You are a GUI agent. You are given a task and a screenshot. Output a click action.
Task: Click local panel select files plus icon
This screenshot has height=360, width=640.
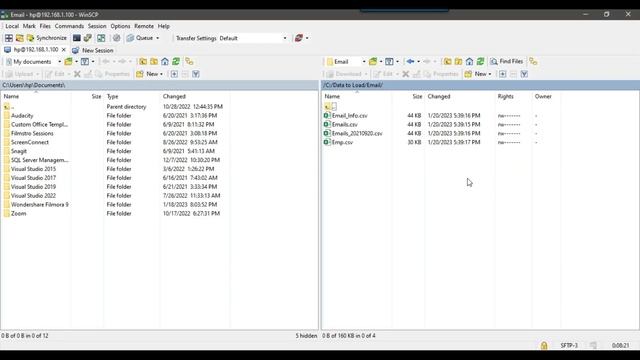click(x=174, y=74)
